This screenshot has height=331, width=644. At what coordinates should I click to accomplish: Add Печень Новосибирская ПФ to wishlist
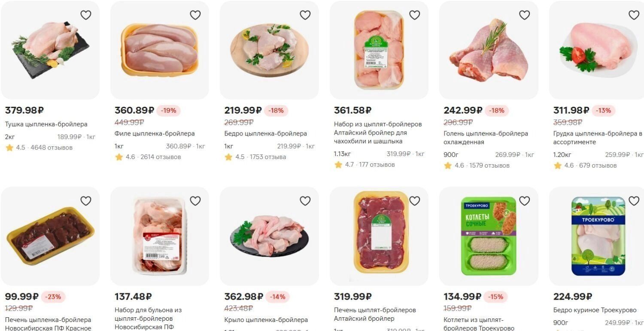pos(86,201)
